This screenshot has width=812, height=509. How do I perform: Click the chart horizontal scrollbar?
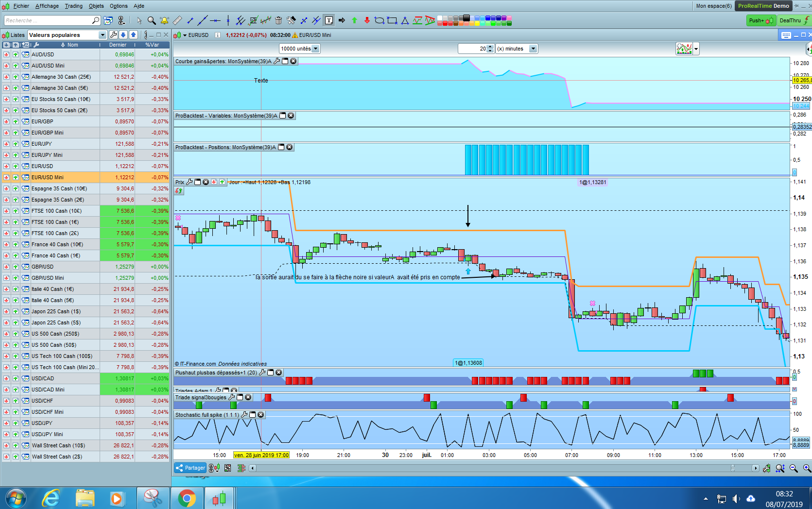tap(504, 468)
